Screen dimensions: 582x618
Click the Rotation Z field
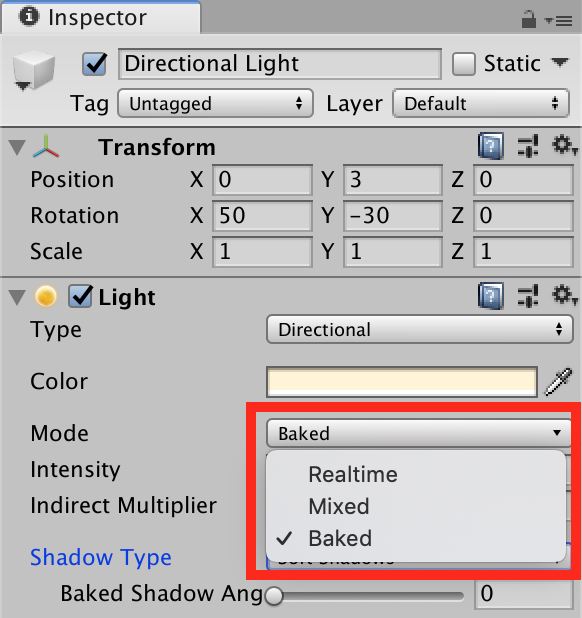tap(523, 216)
